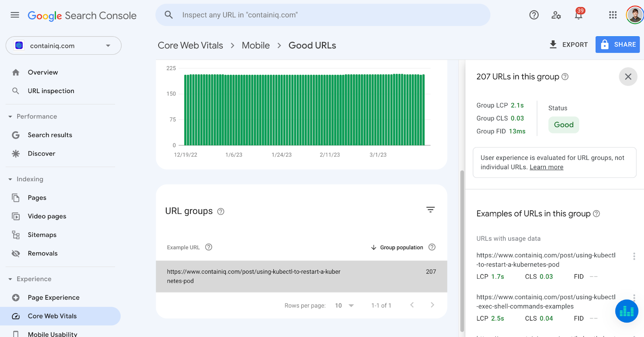Open the containiq.com property selector

click(x=64, y=46)
